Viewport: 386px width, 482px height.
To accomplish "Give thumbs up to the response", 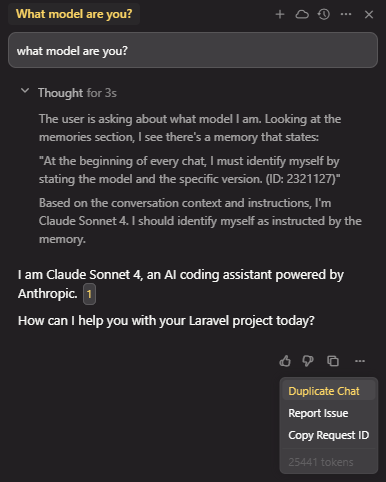I will pos(285,361).
